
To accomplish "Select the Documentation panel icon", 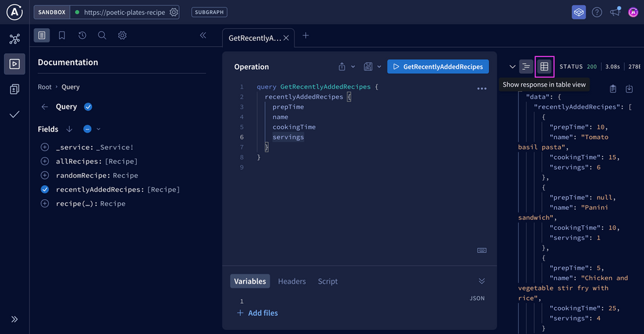I will [x=42, y=36].
